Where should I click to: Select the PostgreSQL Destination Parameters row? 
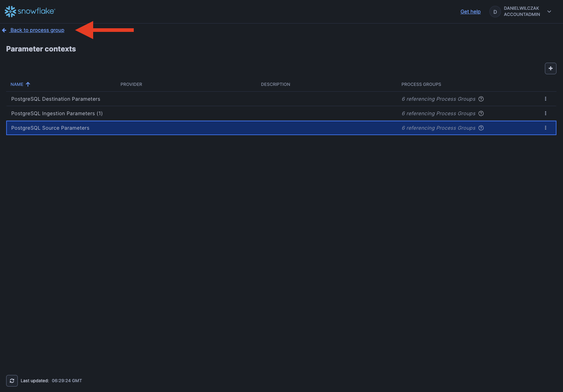pyautogui.click(x=56, y=99)
